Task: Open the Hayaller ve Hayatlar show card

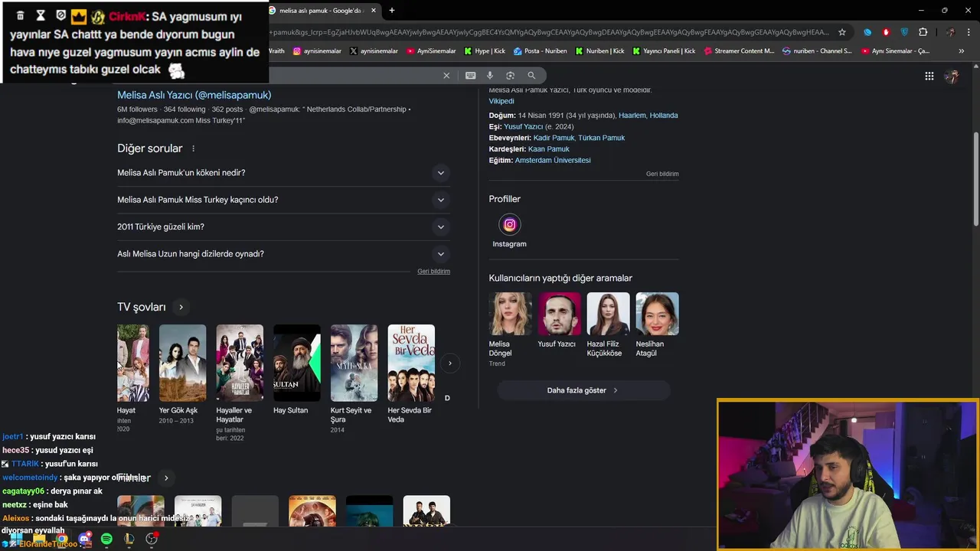Action: (240, 383)
